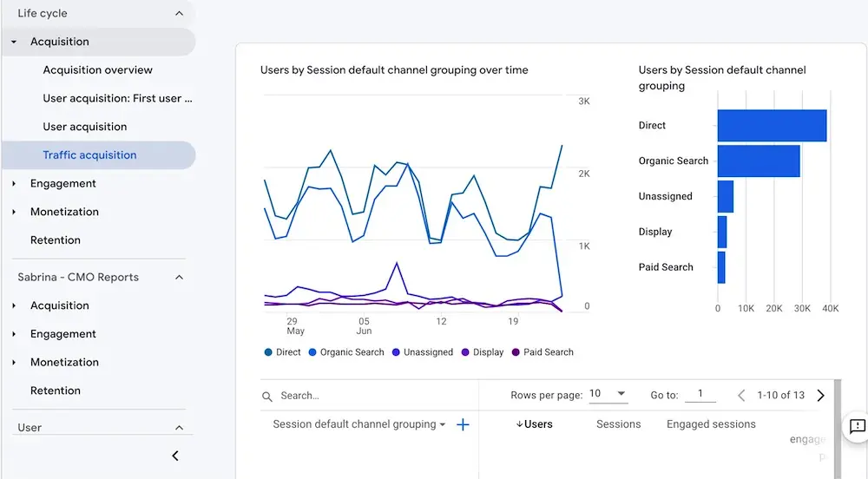Toggle the Organic Search legend item
868x479 pixels.
[345, 352]
